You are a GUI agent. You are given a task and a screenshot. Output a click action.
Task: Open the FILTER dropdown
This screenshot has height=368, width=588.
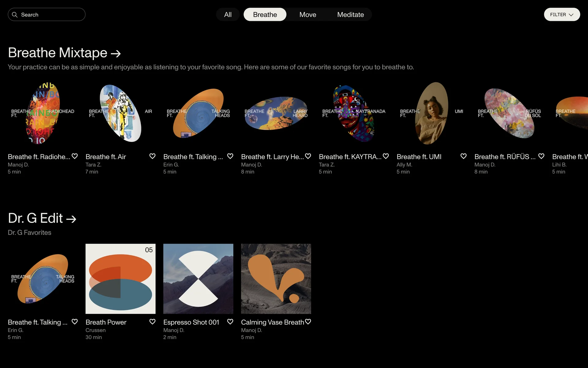coord(562,15)
